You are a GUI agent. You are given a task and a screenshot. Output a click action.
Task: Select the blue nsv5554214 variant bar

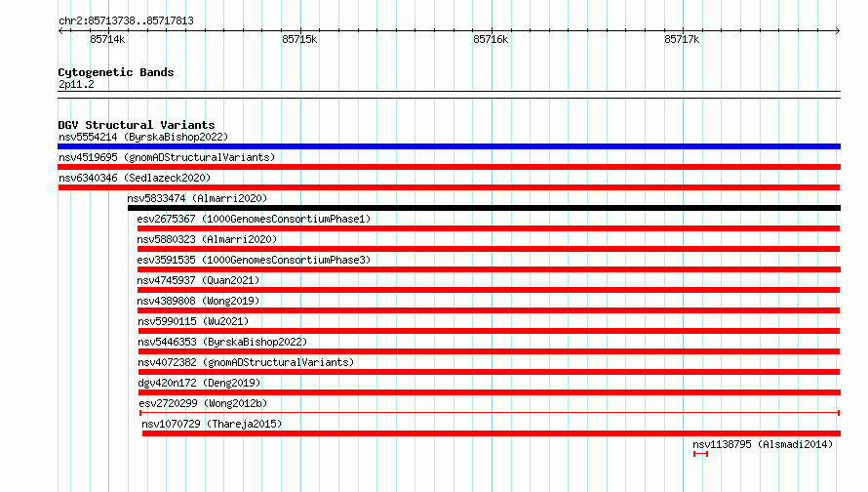(449, 146)
